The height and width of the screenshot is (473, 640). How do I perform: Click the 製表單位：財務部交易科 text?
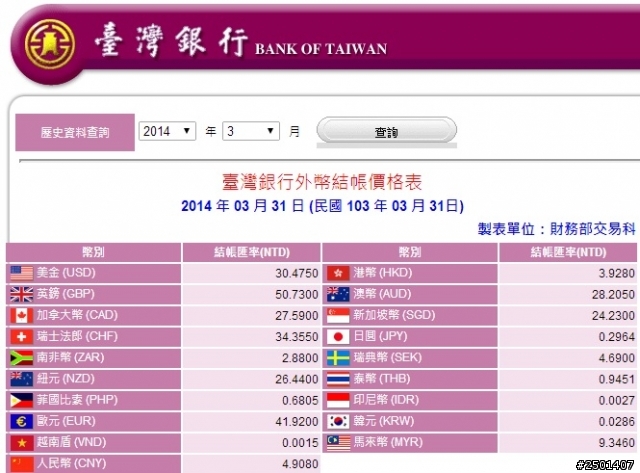click(556, 229)
